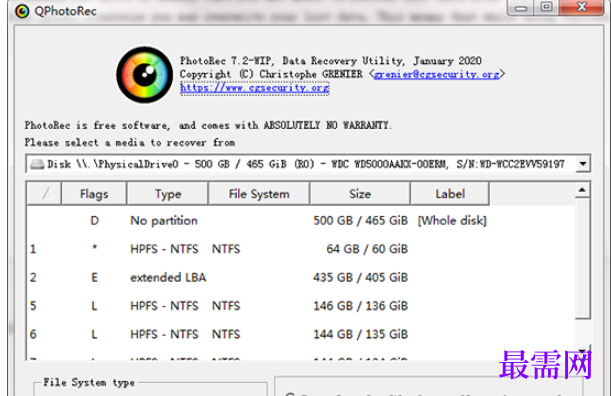Open the https://www.cgsecurity.org link
The image size is (611, 396).
[255, 88]
